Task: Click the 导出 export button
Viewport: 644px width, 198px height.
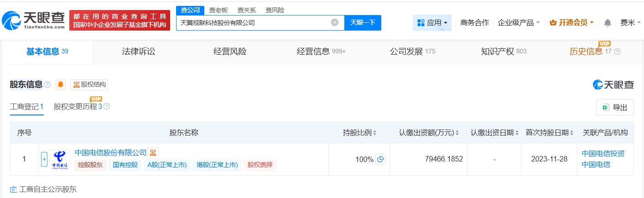Action: click(x=615, y=108)
